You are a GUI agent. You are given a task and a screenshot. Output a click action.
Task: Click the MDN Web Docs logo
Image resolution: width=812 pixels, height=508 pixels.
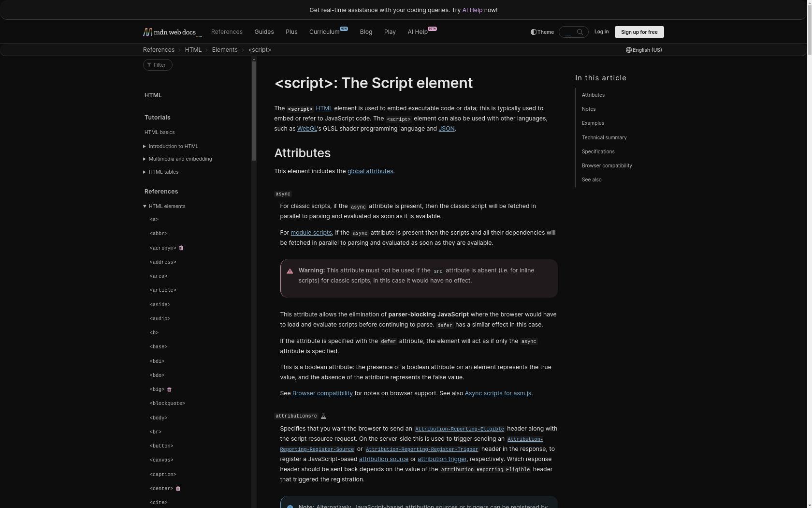[x=172, y=32]
